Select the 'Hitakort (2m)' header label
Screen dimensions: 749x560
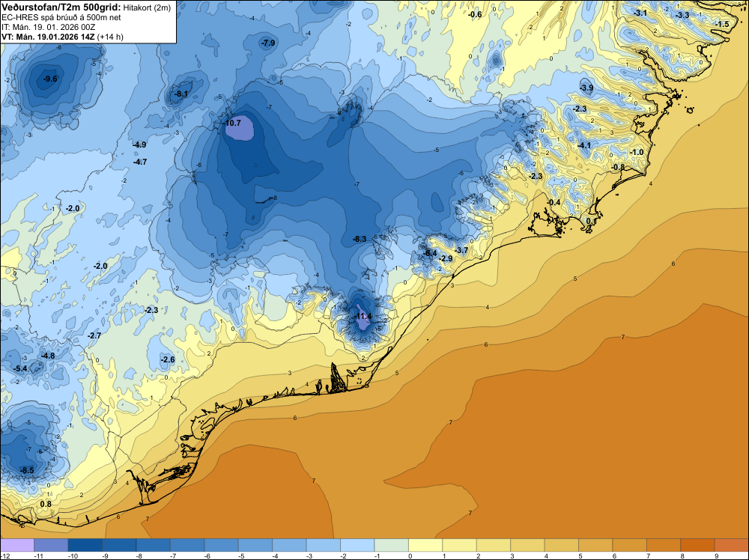click(x=147, y=7)
